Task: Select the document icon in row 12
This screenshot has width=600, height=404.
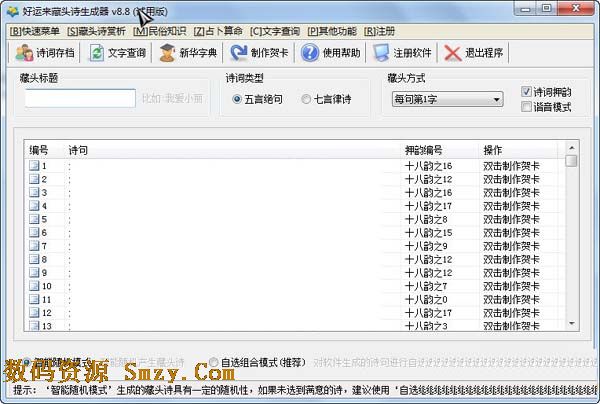Action: [34, 313]
